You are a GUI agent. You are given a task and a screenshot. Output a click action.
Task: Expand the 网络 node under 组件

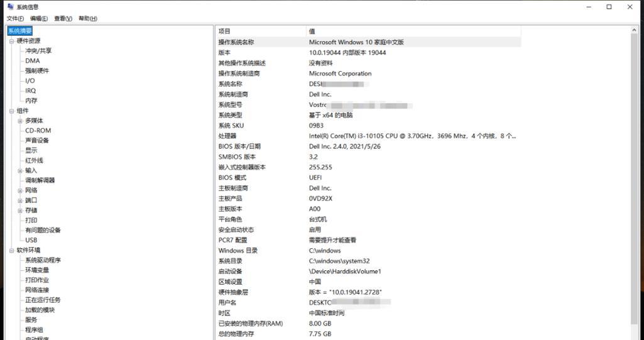[20, 190]
